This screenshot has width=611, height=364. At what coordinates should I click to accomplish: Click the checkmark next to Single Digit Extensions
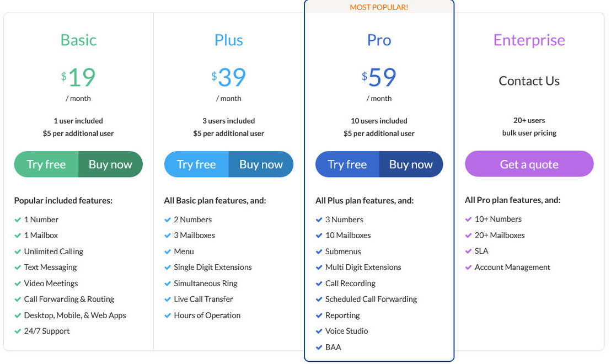[x=168, y=267]
